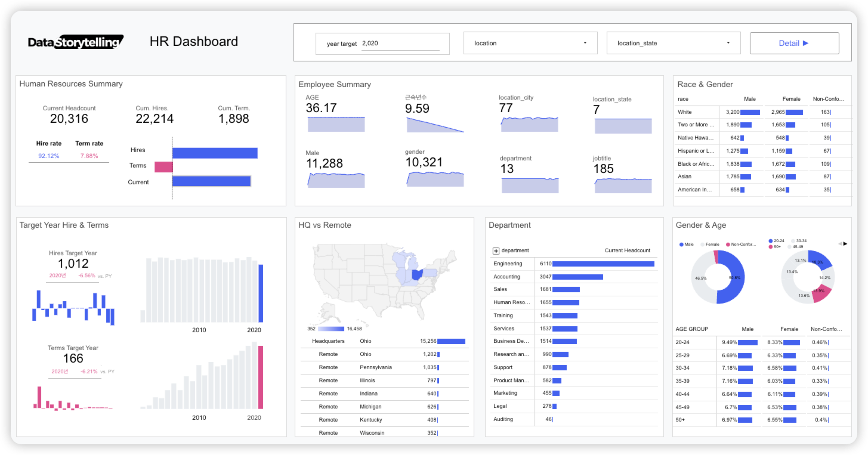Image resolution: width=868 pixels, height=455 pixels.
Task: Open the Detail button
Action: tap(794, 43)
